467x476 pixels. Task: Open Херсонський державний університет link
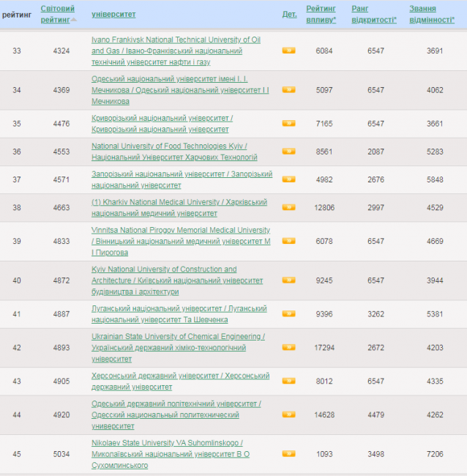click(x=181, y=381)
